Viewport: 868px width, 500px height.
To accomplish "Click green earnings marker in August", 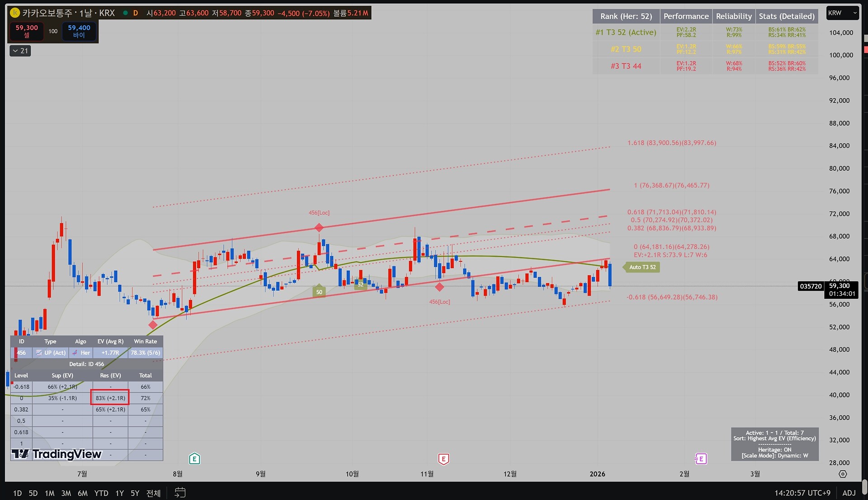I will point(194,459).
